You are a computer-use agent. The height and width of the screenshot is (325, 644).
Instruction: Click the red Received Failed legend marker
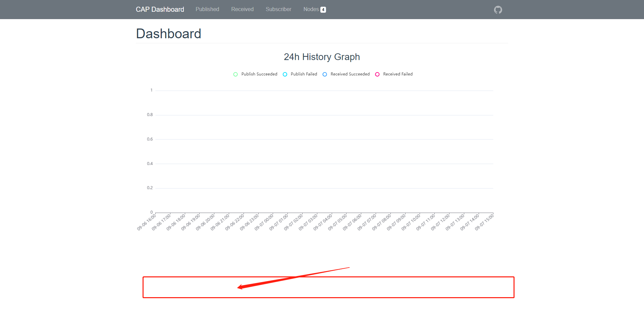tap(377, 74)
